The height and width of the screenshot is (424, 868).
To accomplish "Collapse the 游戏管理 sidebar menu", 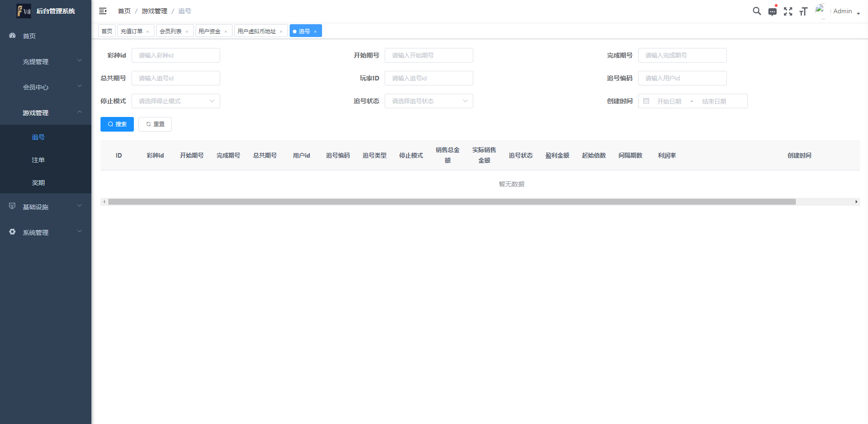I will (x=46, y=113).
